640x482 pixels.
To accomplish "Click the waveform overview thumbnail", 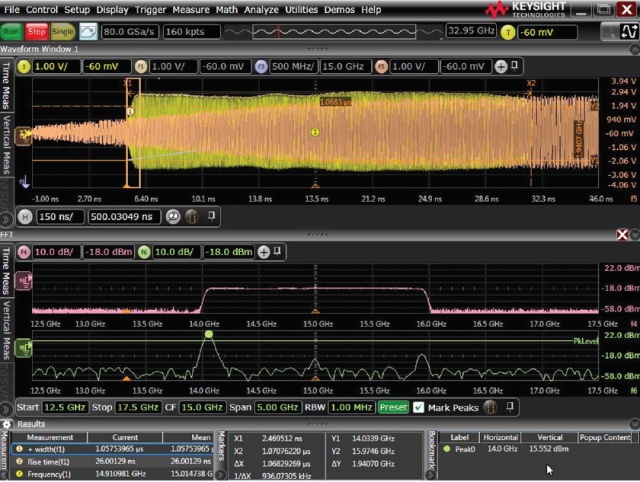I will click(333, 31).
